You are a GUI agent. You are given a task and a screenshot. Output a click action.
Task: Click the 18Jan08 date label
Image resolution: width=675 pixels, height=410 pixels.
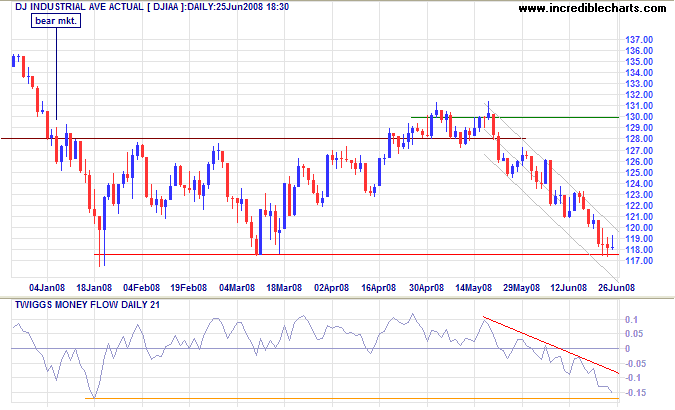[94, 288]
